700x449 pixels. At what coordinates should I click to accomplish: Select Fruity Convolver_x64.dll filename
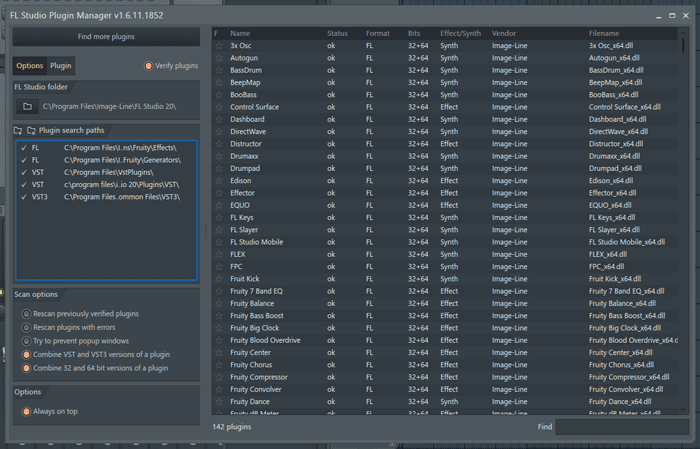click(x=626, y=389)
